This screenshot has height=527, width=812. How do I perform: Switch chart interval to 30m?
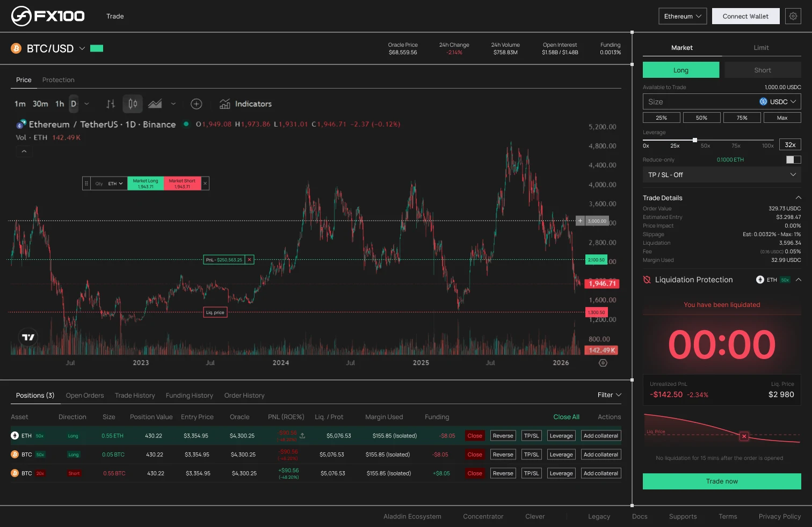coord(40,104)
